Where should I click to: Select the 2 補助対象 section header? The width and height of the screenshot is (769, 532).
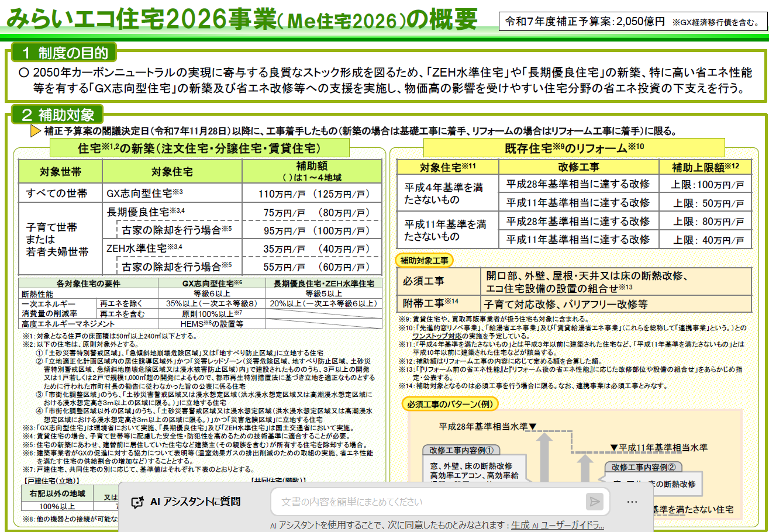[57, 113]
